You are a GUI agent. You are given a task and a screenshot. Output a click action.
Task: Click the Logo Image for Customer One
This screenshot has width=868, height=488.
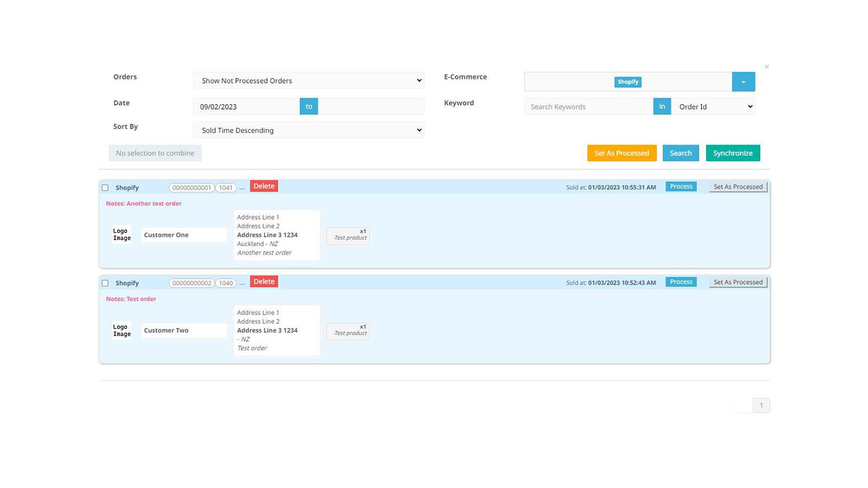pos(121,234)
